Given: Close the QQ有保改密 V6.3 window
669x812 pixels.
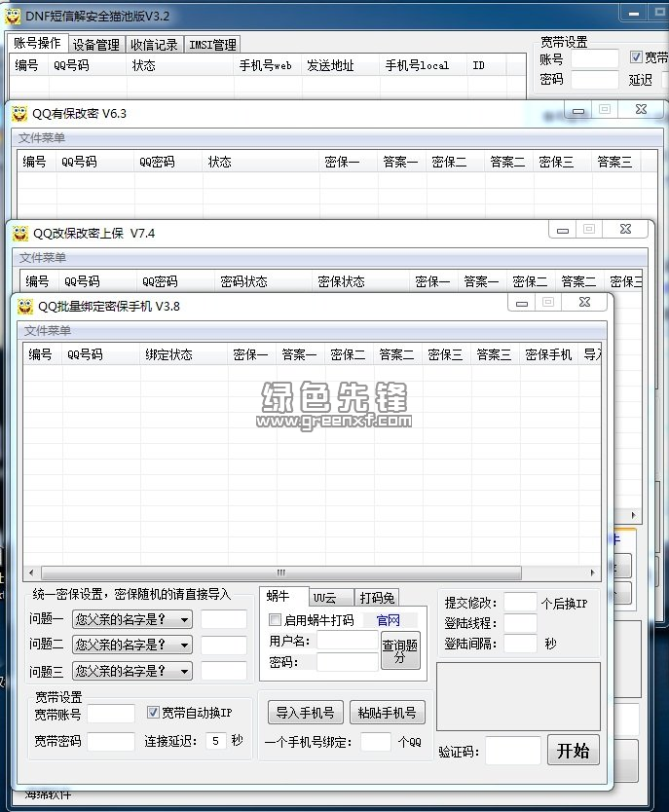Looking at the screenshot, I should 641,109.
